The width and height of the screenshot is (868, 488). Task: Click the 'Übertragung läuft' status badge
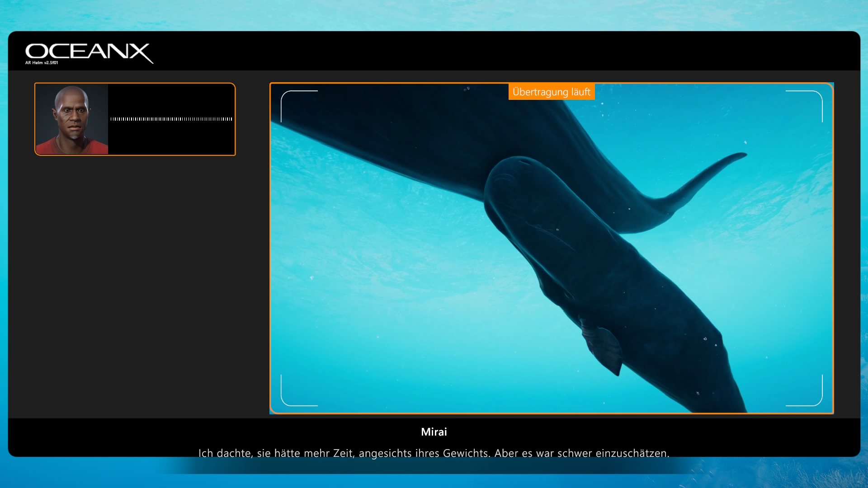(x=552, y=92)
